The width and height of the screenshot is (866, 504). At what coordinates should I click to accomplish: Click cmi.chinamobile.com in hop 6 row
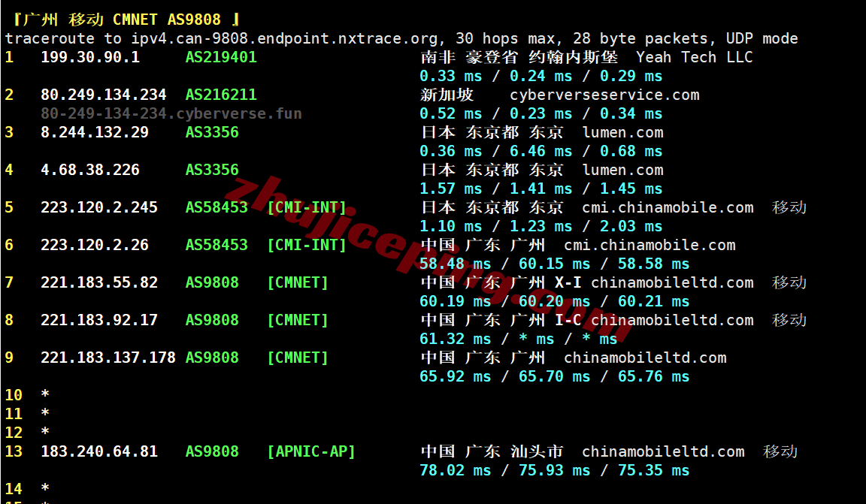pos(649,245)
